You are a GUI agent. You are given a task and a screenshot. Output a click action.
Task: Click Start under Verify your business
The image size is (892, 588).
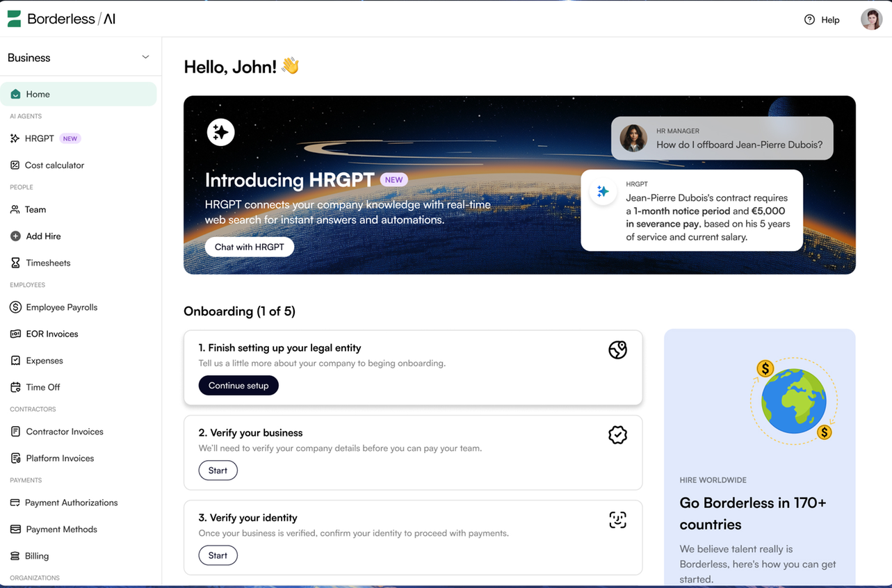pyautogui.click(x=218, y=471)
